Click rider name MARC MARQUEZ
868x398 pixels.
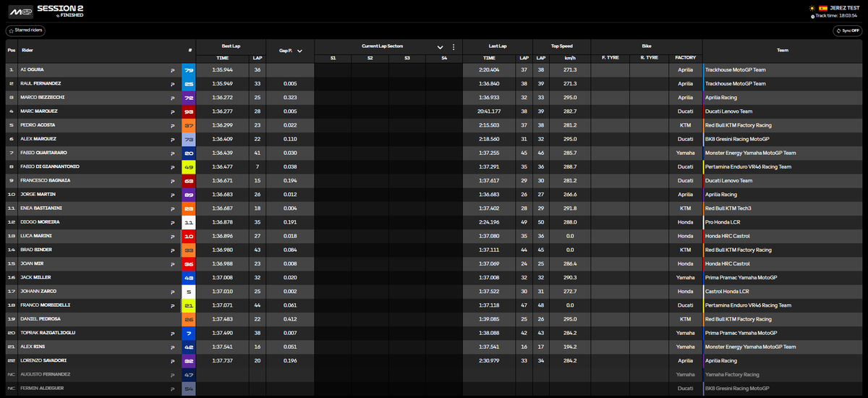(x=39, y=111)
